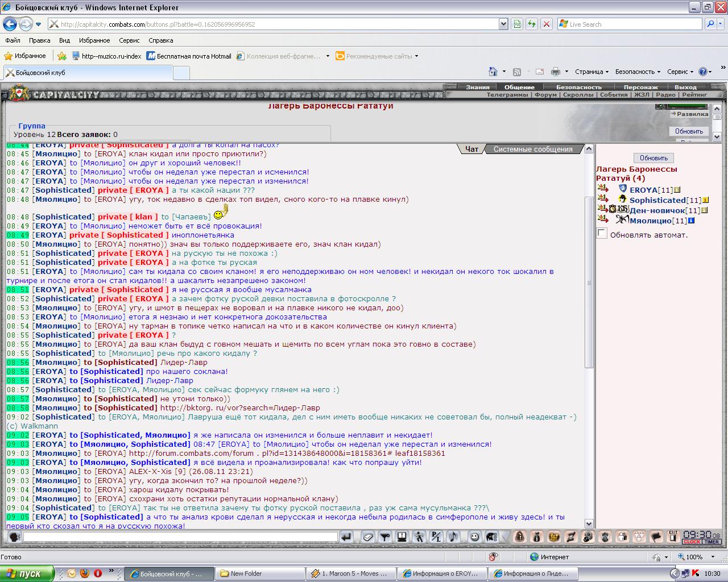Open the smiley emoticons picker

tap(474, 537)
